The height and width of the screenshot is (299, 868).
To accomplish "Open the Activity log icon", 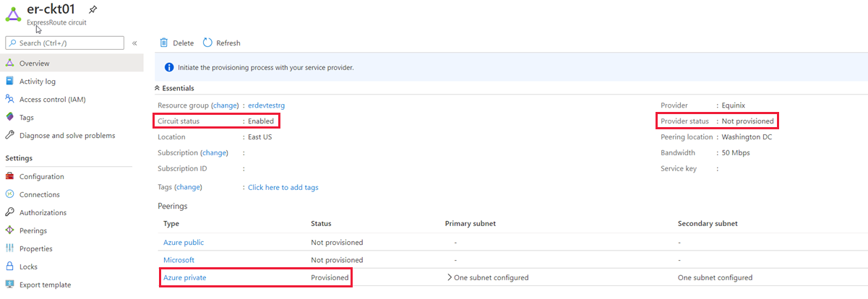I will pos(10,82).
